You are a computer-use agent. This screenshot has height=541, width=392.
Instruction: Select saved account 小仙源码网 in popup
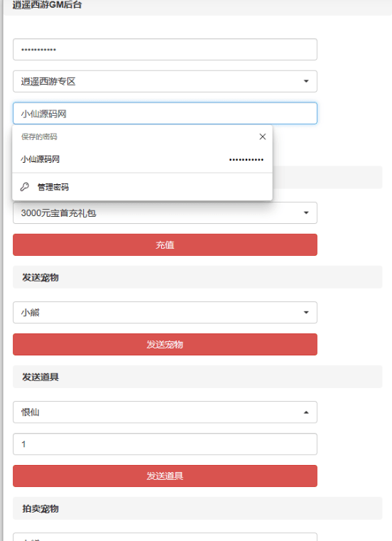(142, 159)
